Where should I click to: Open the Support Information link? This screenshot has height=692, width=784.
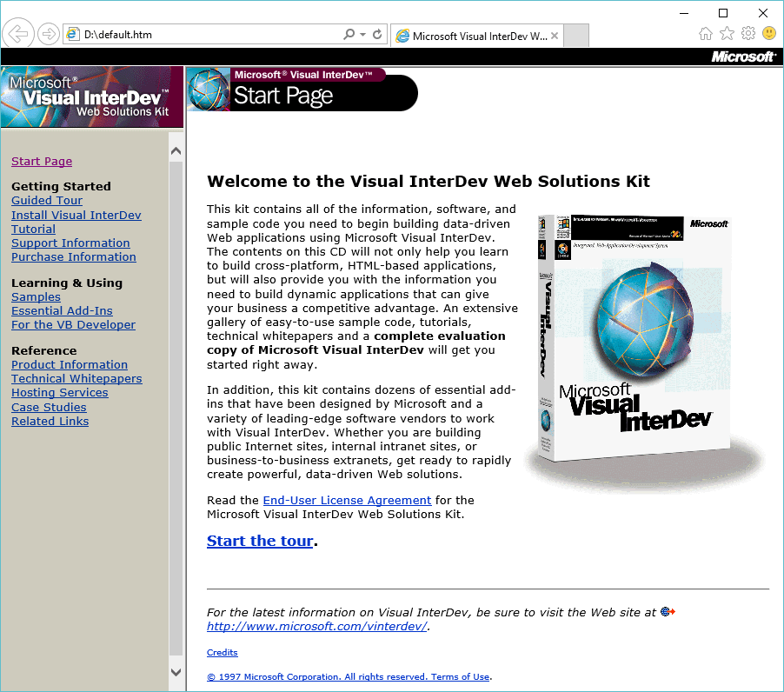coord(70,243)
